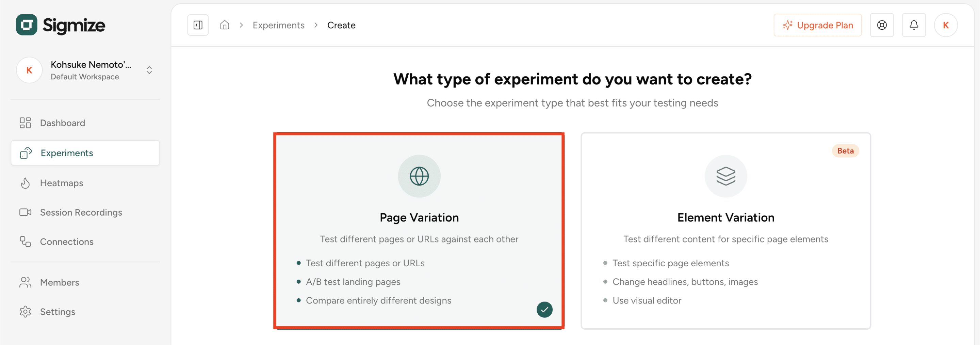The width and height of the screenshot is (980, 345).
Task: Open Dashboard in sidebar
Action: pos(62,123)
